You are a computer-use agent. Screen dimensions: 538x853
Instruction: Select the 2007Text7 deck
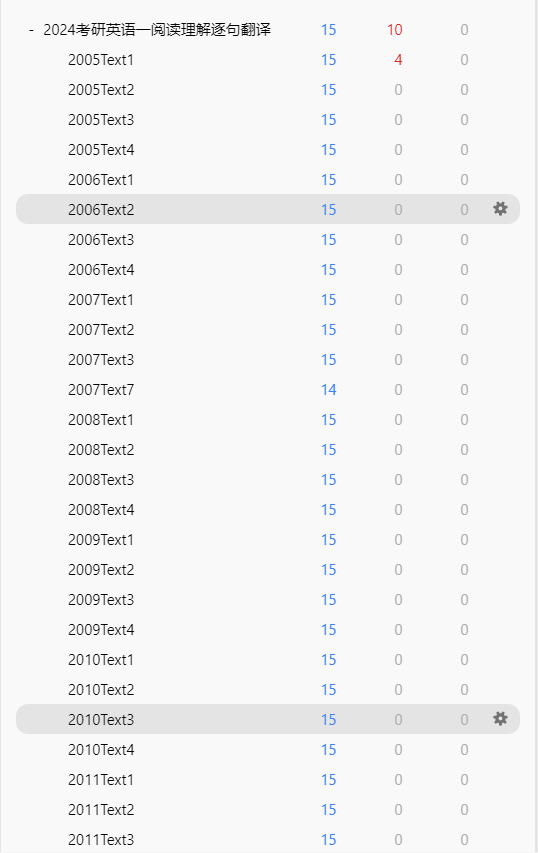coord(101,390)
